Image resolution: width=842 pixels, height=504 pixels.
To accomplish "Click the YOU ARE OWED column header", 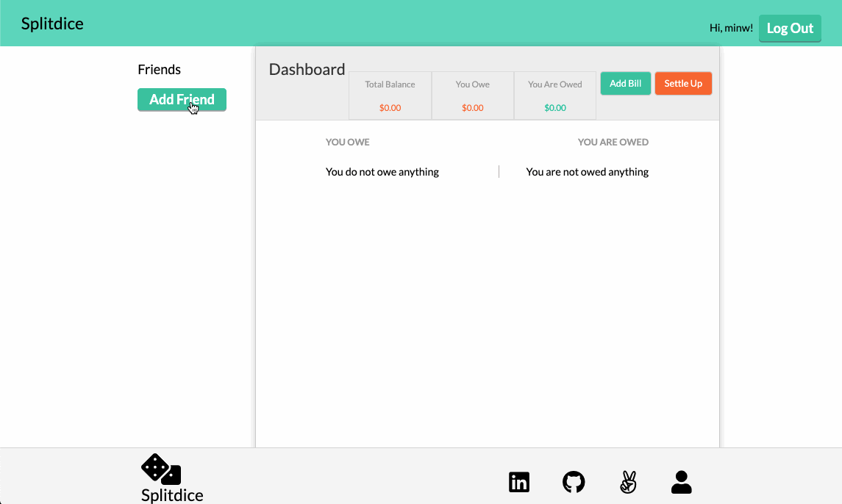I will (613, 143).
